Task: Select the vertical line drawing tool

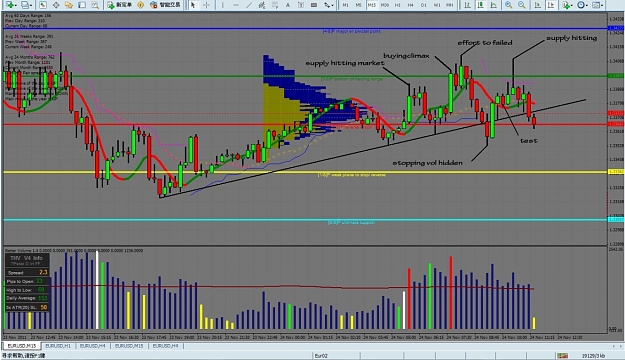Action: pyautogui.click(x=222, y=5)
